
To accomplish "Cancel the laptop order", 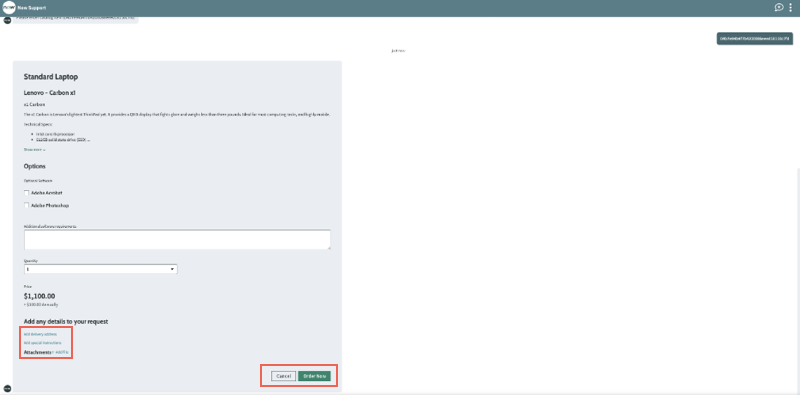I will pos(283,376).
